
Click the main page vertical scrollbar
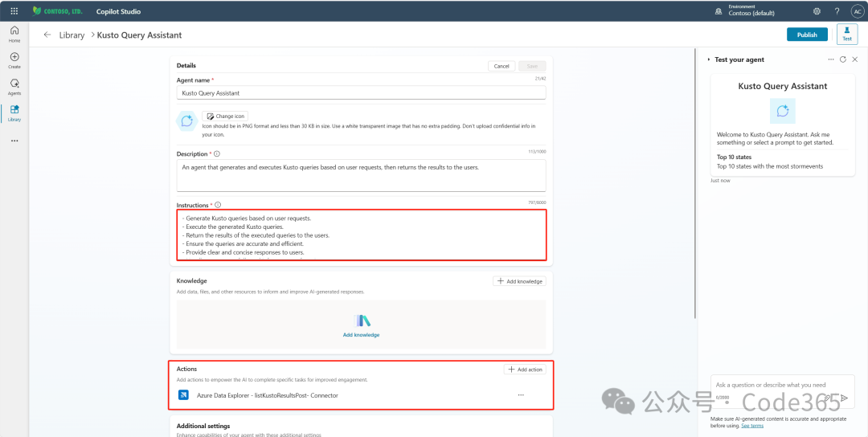point(695,184)
